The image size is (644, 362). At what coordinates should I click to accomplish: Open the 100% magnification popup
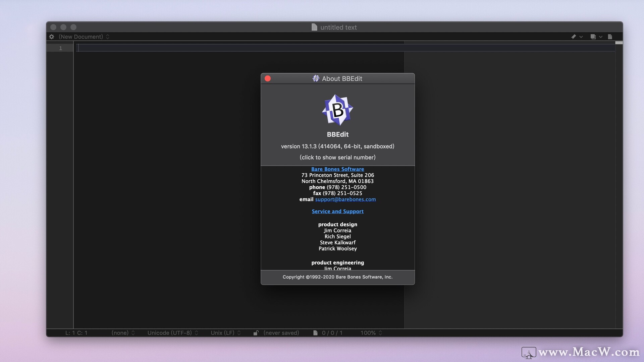[371, 333]
